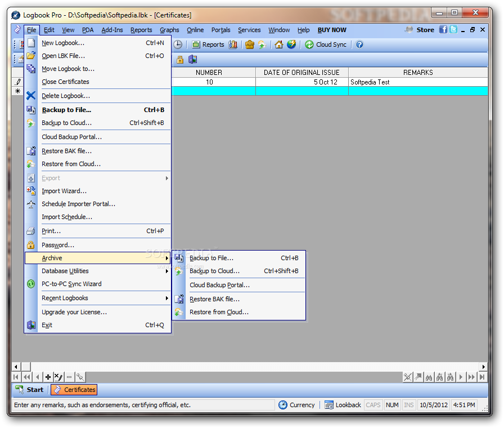Screen dimensions: 504x428
Task: Go to next record arrow on right navigator
Action: (x=461, y=377)
